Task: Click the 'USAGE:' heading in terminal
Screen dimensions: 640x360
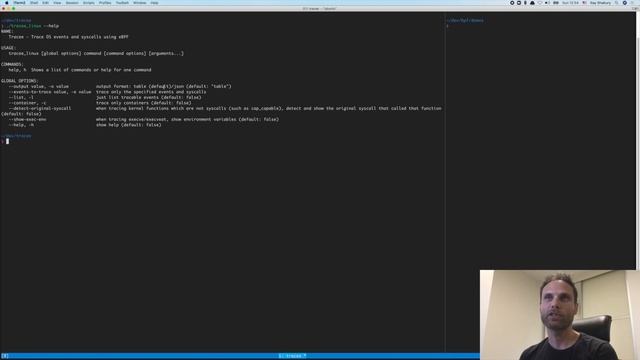Action: point(8,48)
